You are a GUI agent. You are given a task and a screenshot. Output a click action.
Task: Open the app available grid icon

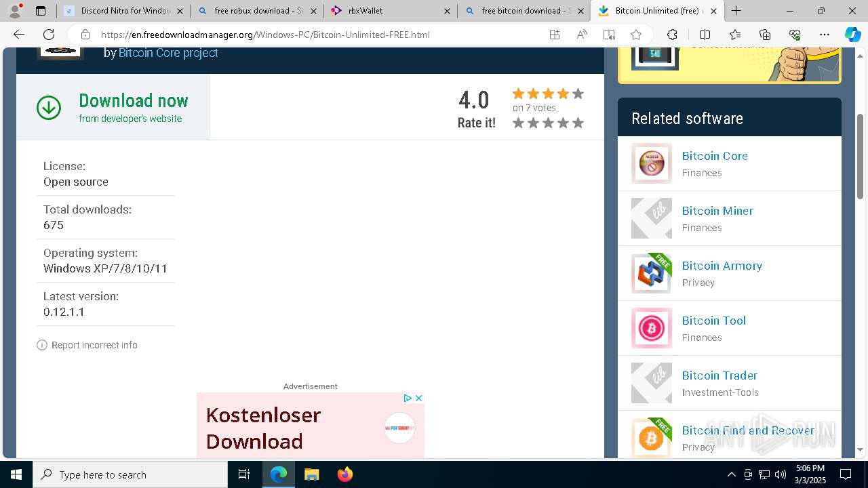pos(555,35)
